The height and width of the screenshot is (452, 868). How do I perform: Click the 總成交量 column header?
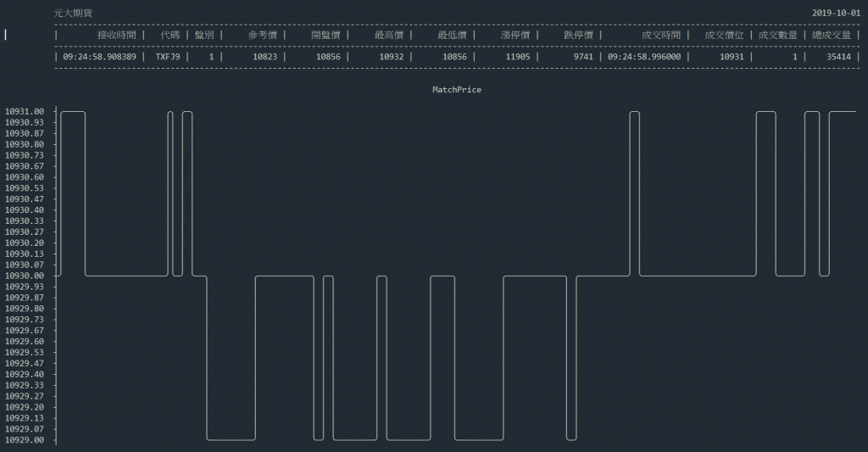(832, 35)
